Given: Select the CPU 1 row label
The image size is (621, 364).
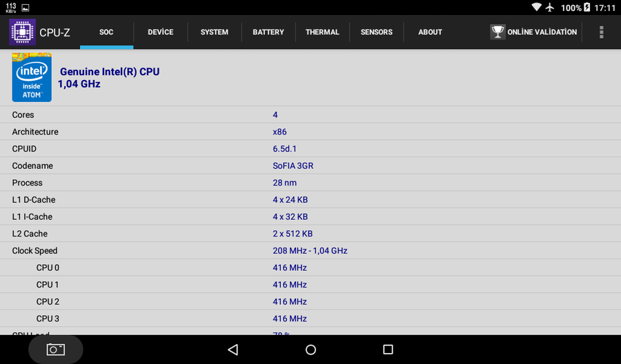Looking at the screenshot, I should click(48, 285).
